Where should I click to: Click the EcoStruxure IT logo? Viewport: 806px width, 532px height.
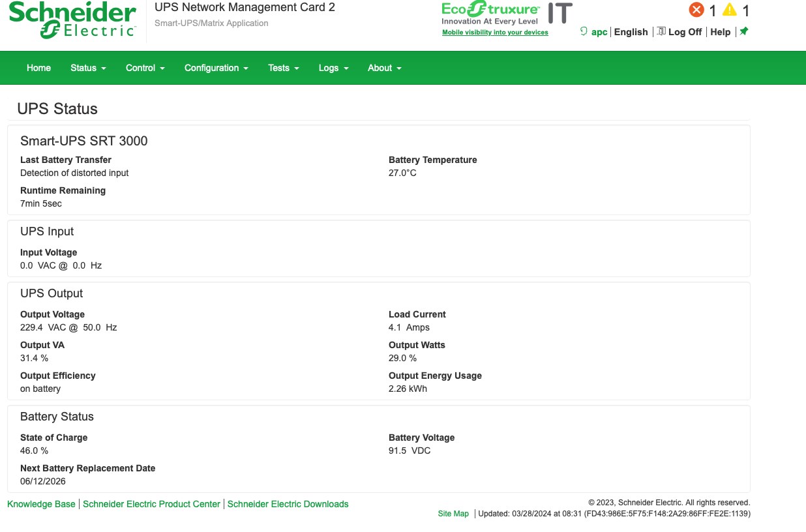pos(507,14)
